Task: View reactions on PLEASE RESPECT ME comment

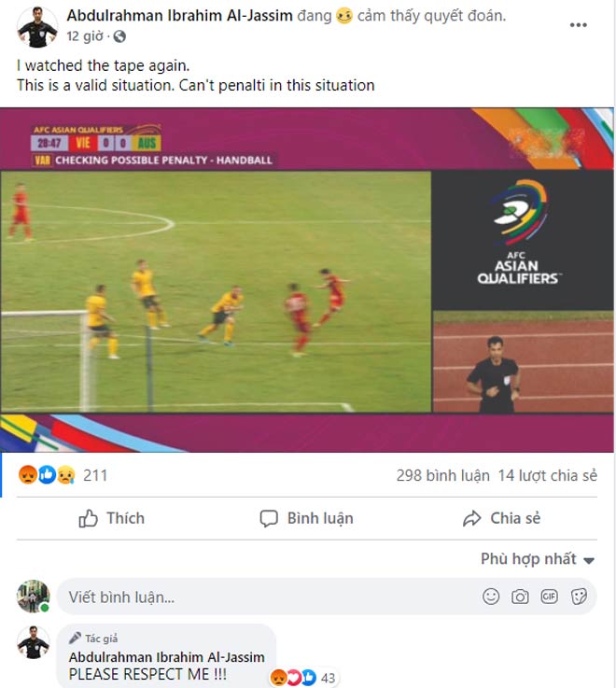Action: [x=302, y=678]
